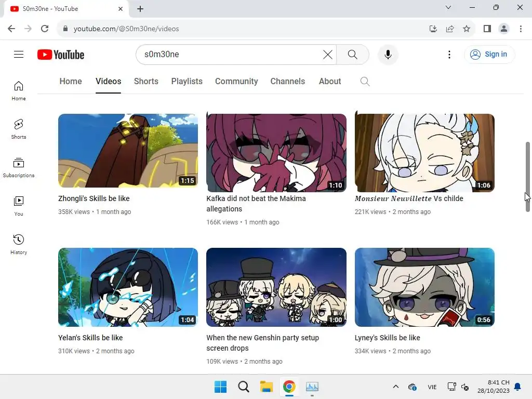
Task: Click the install app icon in address bar
Action: tap(433, 29)
